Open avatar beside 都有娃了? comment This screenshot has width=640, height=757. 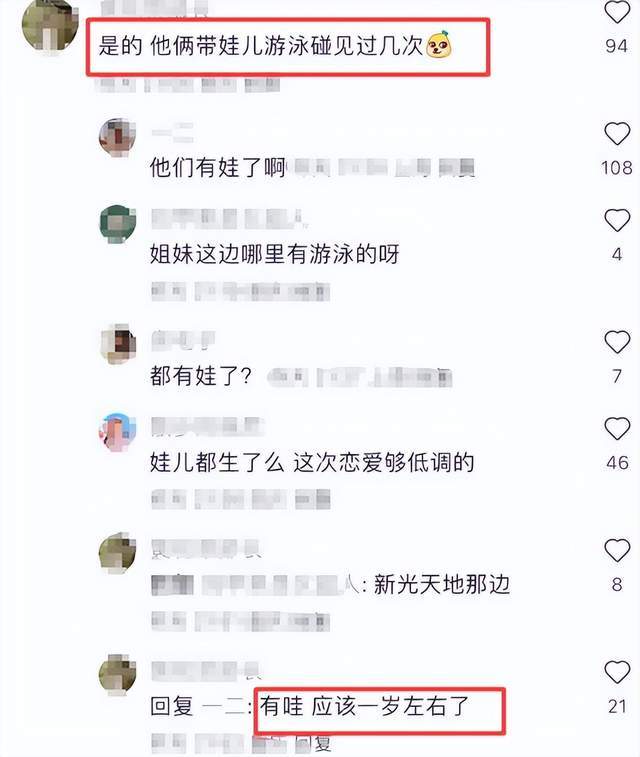[x=117, y=344]
